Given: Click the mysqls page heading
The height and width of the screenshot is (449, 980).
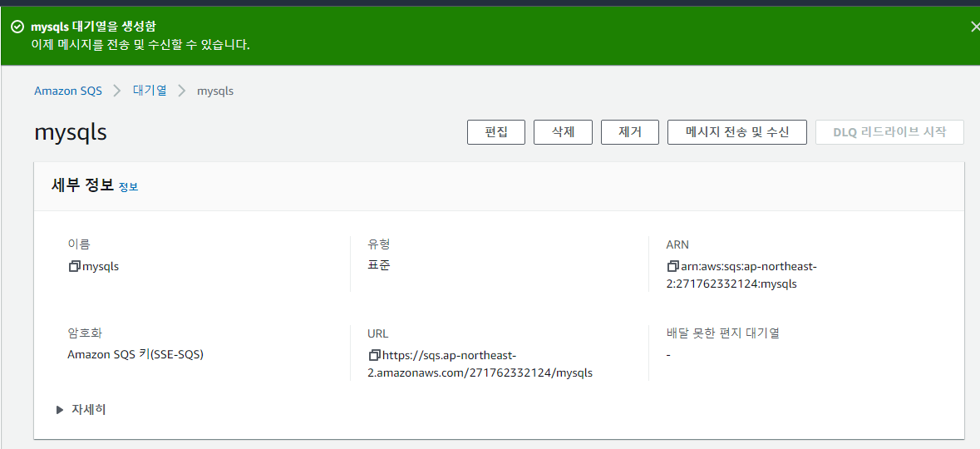Looking at the screenshot, I should tap(71, 132).
